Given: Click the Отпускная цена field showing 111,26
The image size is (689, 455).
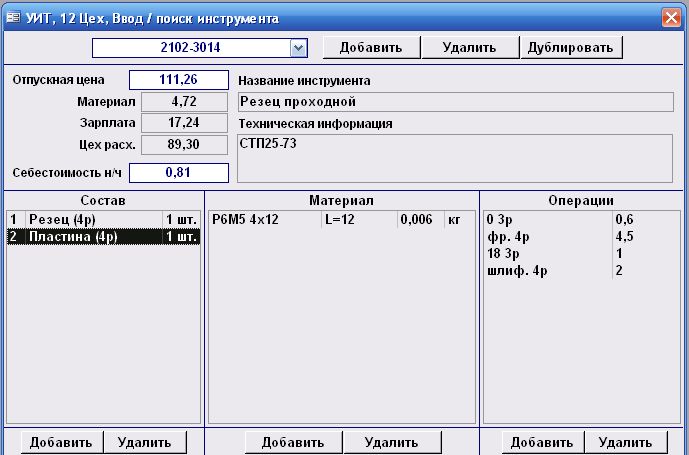Looking at the screenshot, I should tap(178, 80).
